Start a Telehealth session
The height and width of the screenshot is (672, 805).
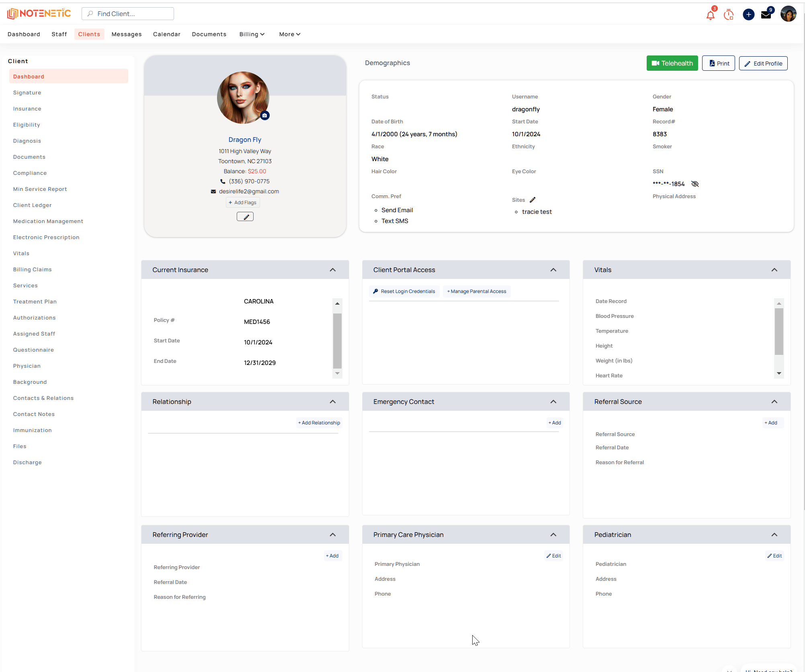(x=672, y=63)
